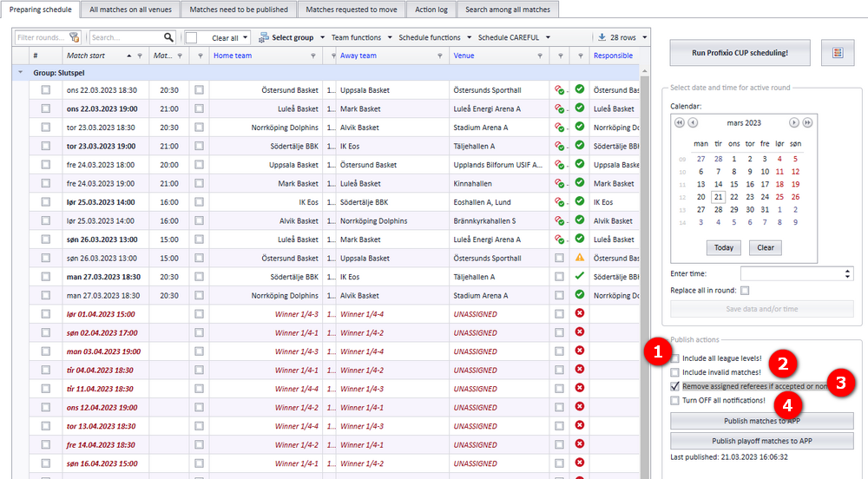Tick row checkbox for lør 25.03.2023 IK Eos match
Image resolution: width=868 pixels, height=479 pixels.
(x=45, y=202)
